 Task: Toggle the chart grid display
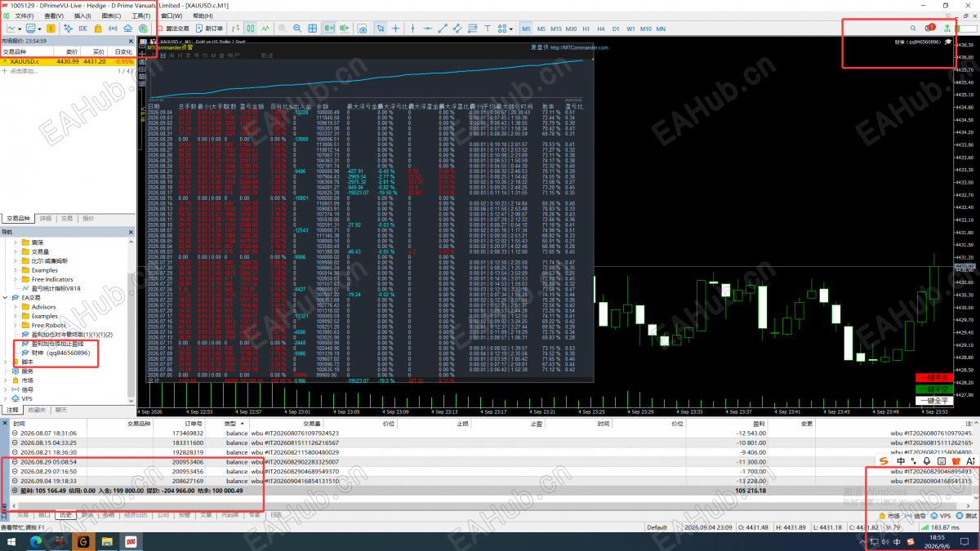(x=313, y=29)
